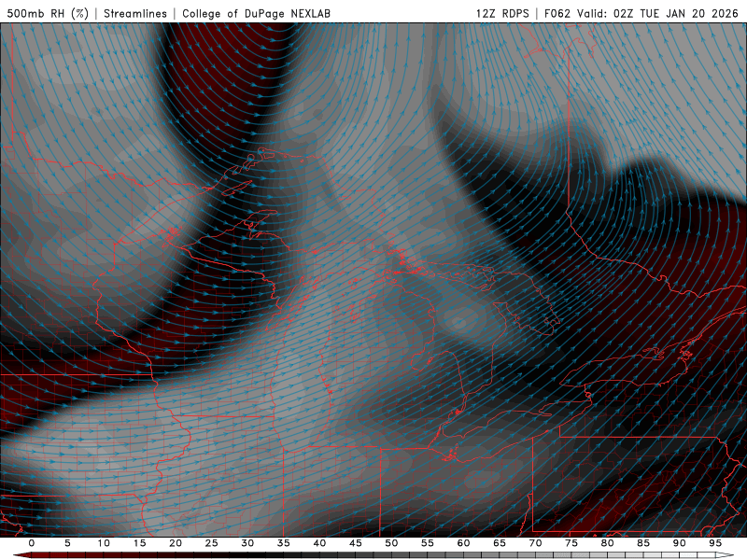747x560 pixels.
Task: Click the colorbar label "75"
Action: click(571, 543)
